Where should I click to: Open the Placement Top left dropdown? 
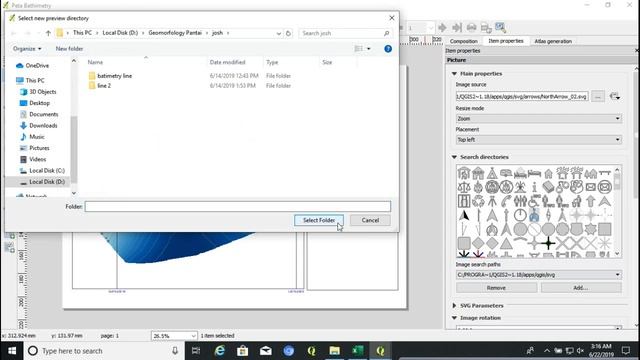tap(539, 140)
